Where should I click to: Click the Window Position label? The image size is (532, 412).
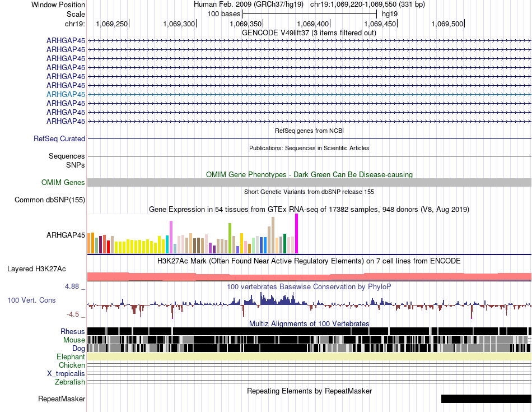click(x=58, y=4)
